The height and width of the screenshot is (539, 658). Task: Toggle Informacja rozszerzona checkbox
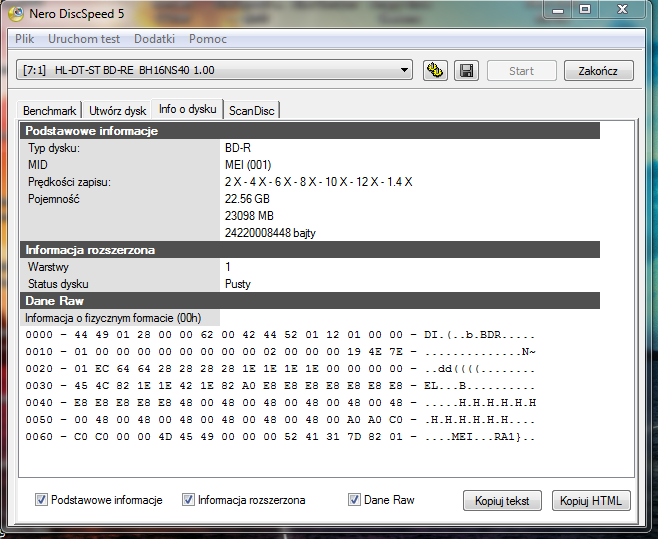click(x=188, y=500)
